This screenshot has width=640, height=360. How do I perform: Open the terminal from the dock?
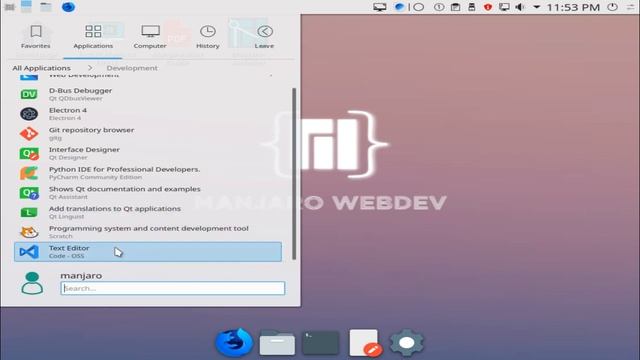pyautogui.click(x=321, y=342)
